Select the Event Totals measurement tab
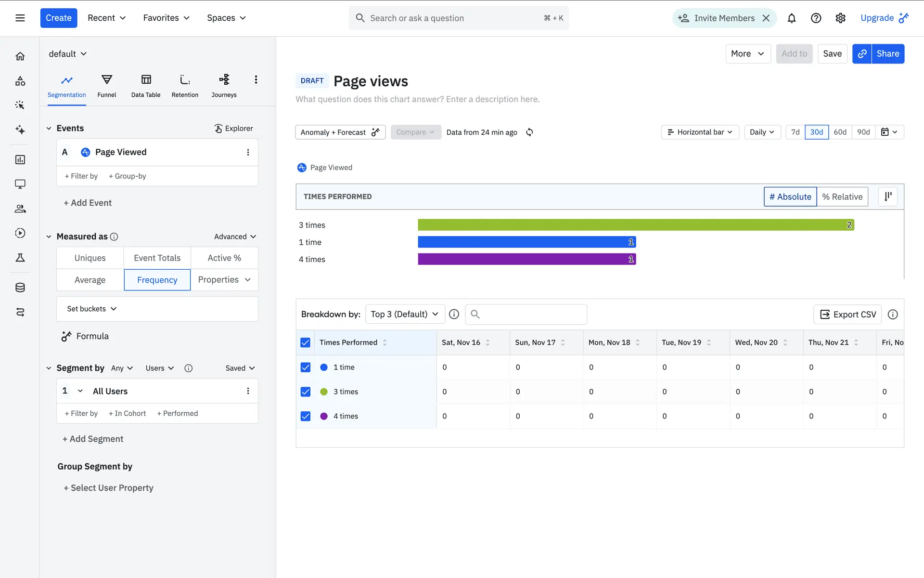Viewport: 924px width, 578px height. pos(157,258)
